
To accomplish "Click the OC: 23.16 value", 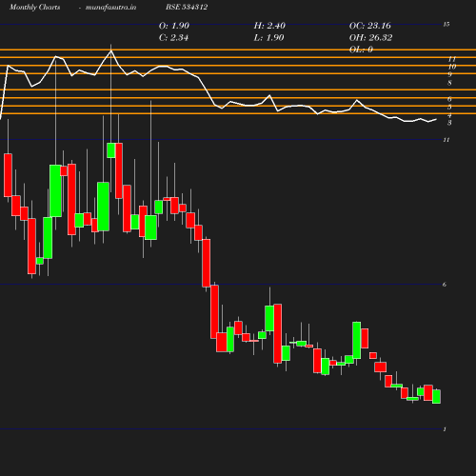I will [370, 26].
